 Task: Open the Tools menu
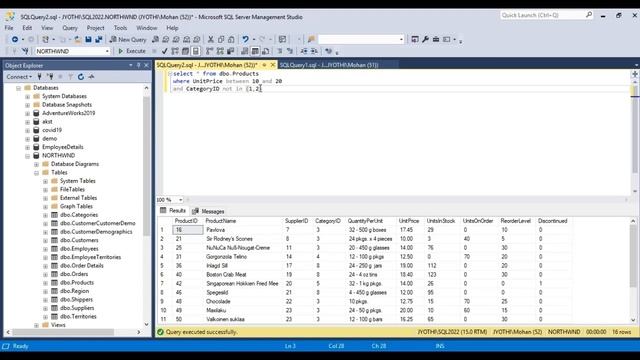[x=120, y=28]
